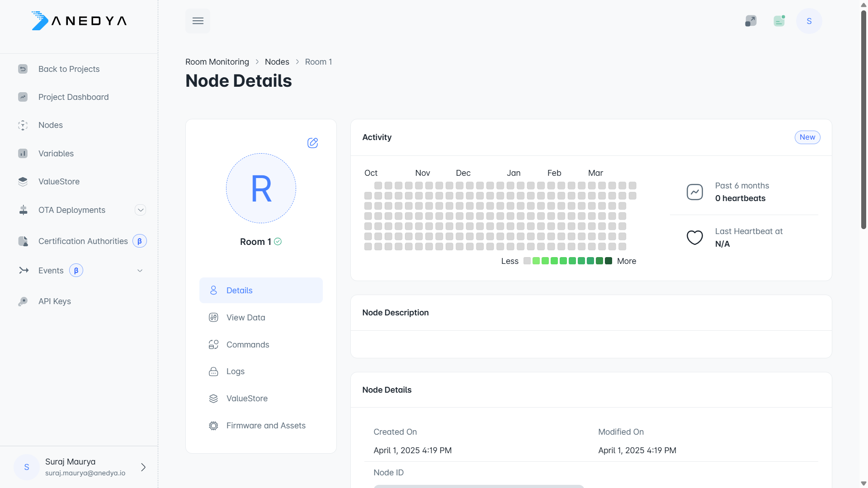Open the external link icon in header
This screenshot has width=868, height=488.
[x=750, y=21]
